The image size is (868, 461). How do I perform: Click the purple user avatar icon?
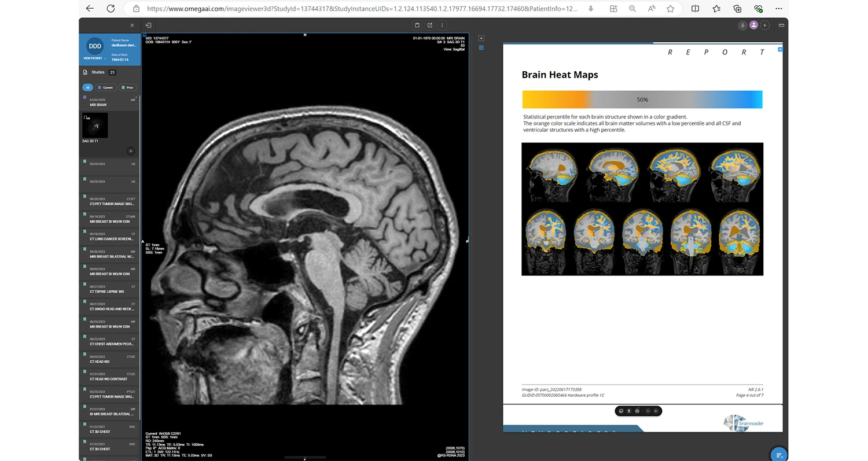pos(753,25)
